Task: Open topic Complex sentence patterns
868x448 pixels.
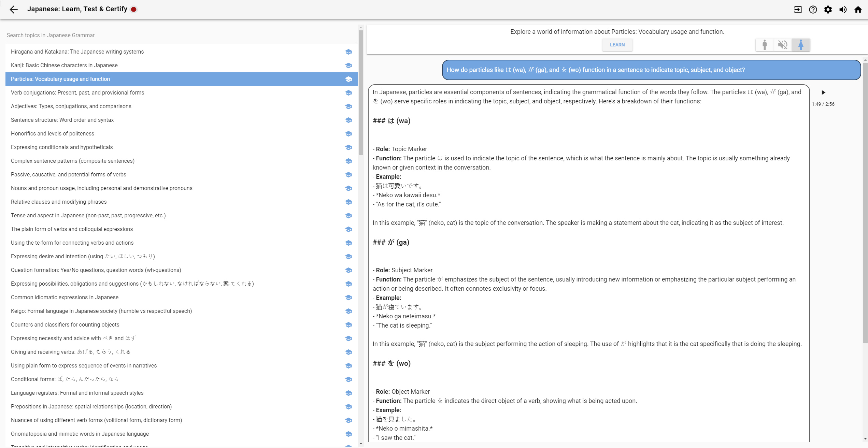Action: 182,161
